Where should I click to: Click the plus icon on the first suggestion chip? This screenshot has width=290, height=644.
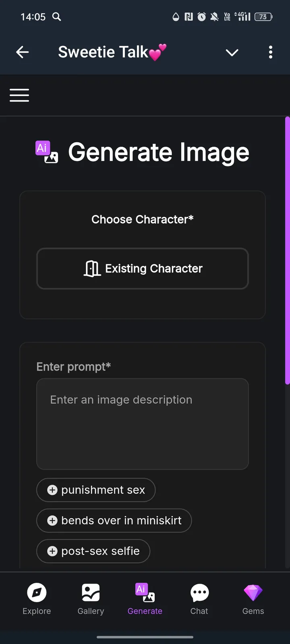pos(52,490)
